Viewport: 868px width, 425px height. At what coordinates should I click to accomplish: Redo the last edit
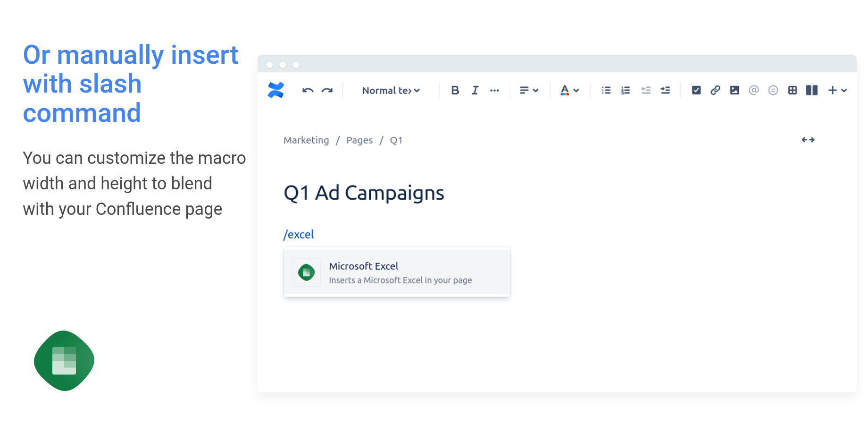point(327,90)
